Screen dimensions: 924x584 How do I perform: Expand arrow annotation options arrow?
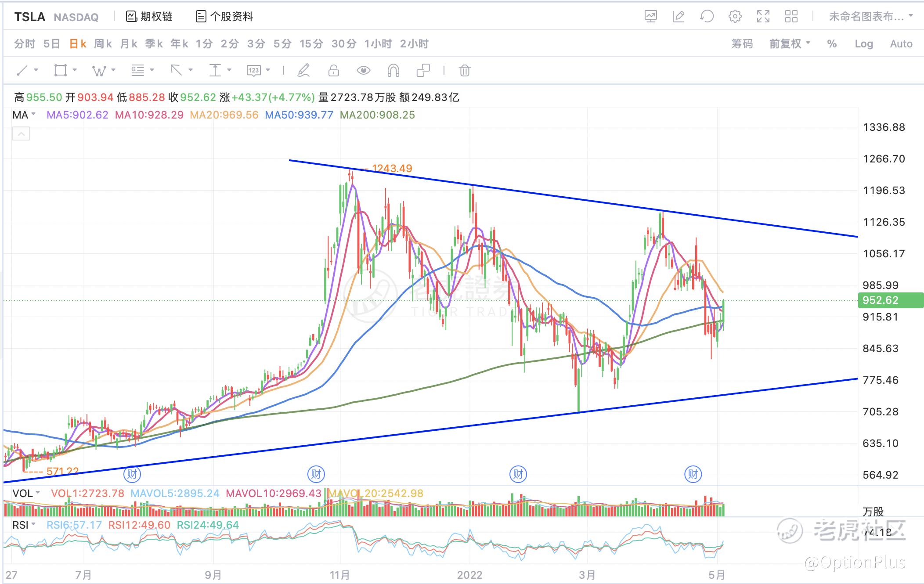click(x=191, y=70)
